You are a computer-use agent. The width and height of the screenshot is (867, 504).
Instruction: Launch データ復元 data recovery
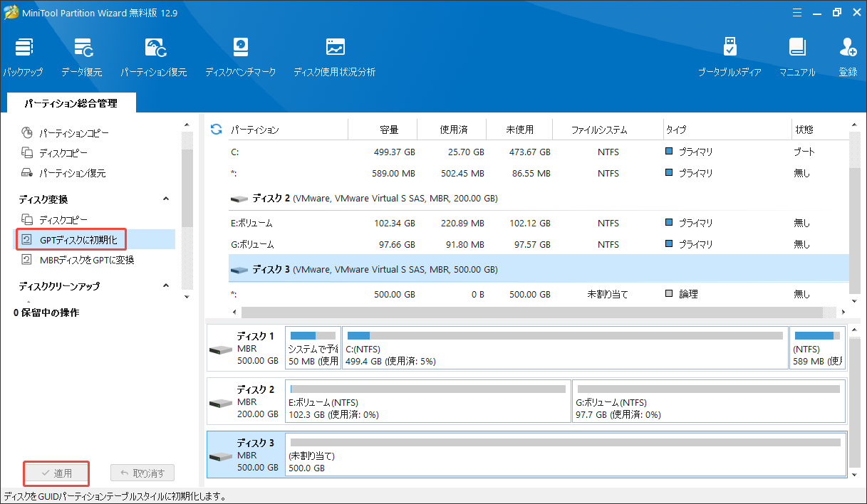[81, 58]
